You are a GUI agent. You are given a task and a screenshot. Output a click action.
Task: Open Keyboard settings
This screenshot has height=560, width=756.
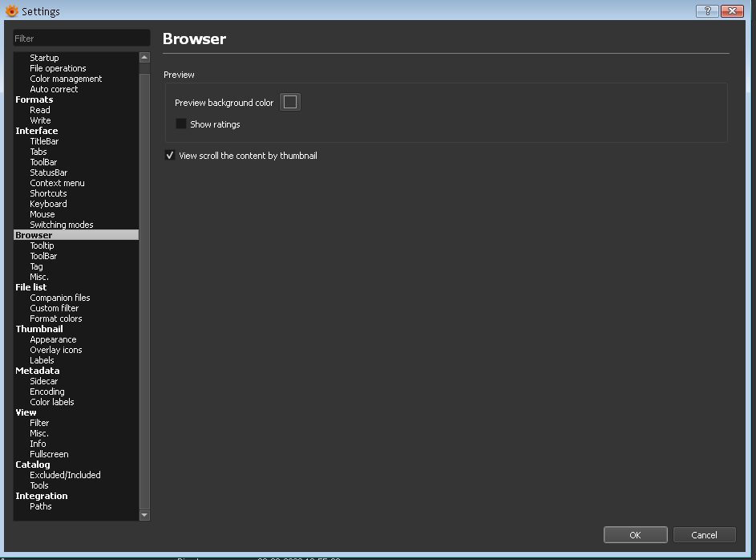pos(48,204)
